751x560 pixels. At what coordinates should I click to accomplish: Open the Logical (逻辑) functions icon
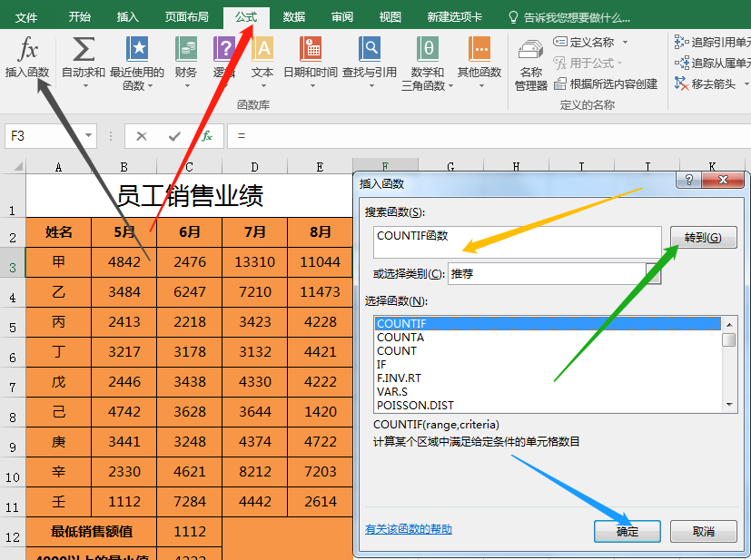[224, 49]
